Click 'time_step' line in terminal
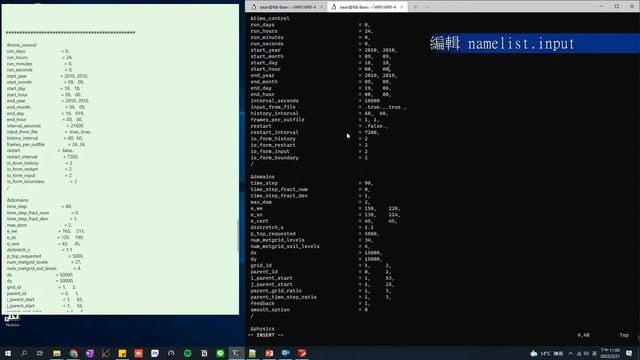 [x=311, y=183]
